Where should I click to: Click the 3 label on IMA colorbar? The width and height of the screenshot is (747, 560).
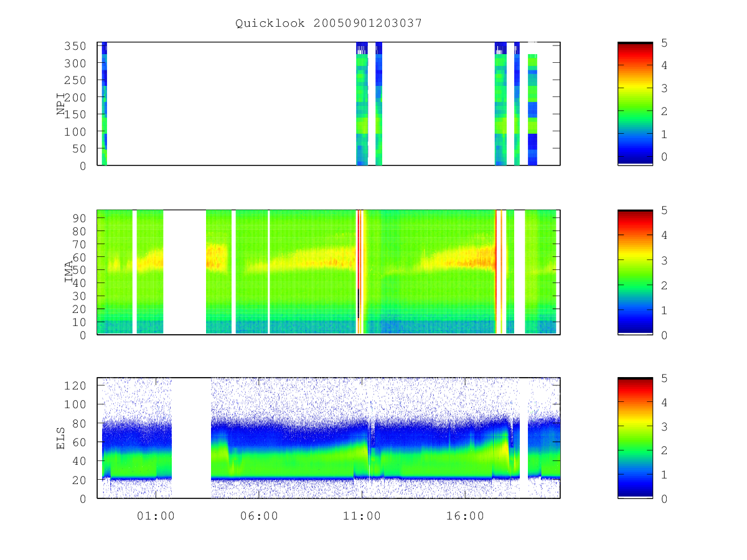pyautogui.click(x=665, y=260)
